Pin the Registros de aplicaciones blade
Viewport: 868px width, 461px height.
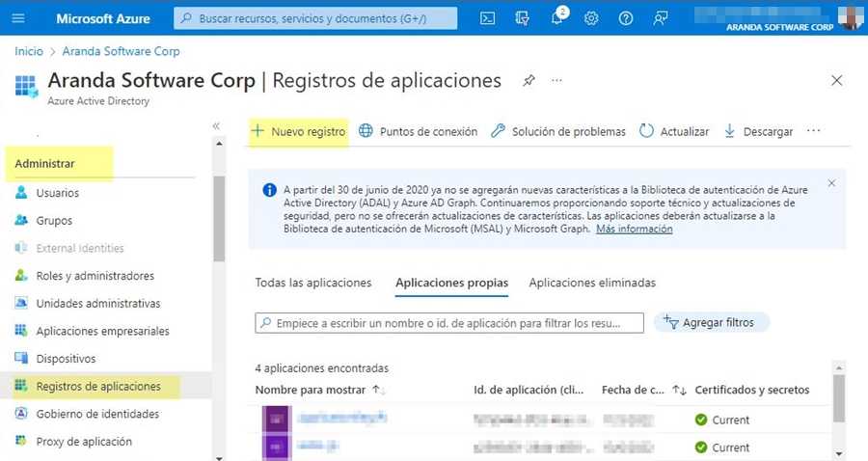[x=529, y=81]
